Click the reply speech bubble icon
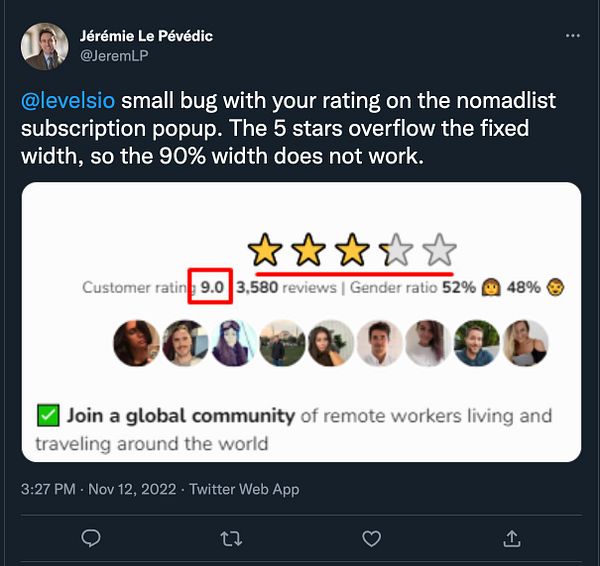Image resolution: width=600 pixels, height=566 pixels. pos(91,538)
